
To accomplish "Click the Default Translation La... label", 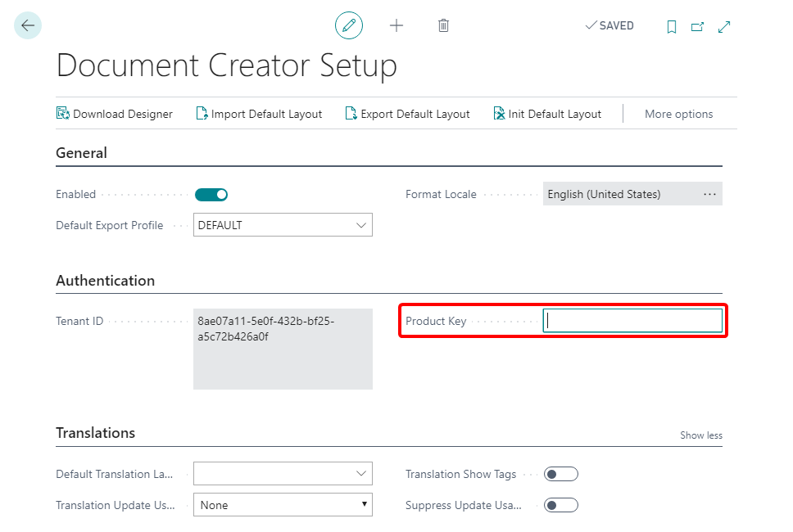I will tap(115, 475).
